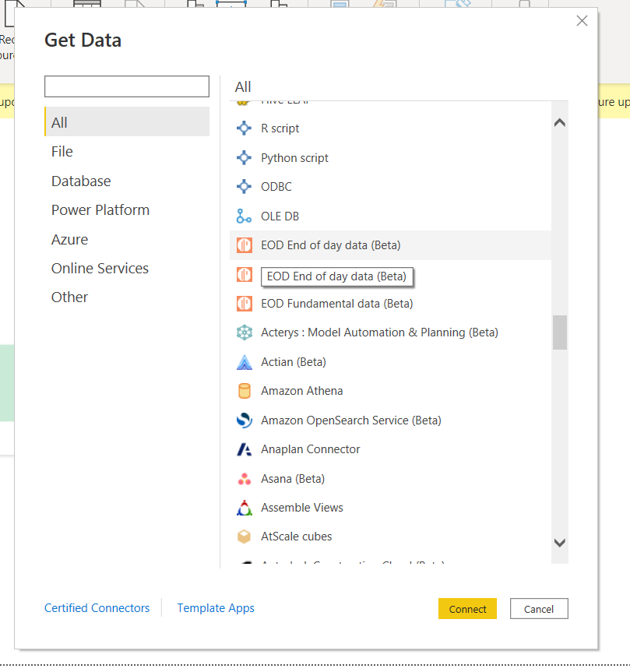
Task: Select AtScale cubes connector
Action: [x=390, y=537]
